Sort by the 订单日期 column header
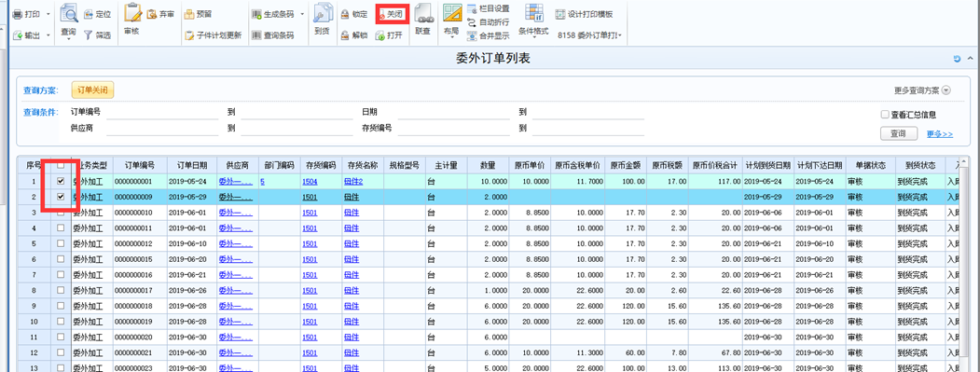Image resolution: width=980 pixels, height=372 pixels. [192, 166]
